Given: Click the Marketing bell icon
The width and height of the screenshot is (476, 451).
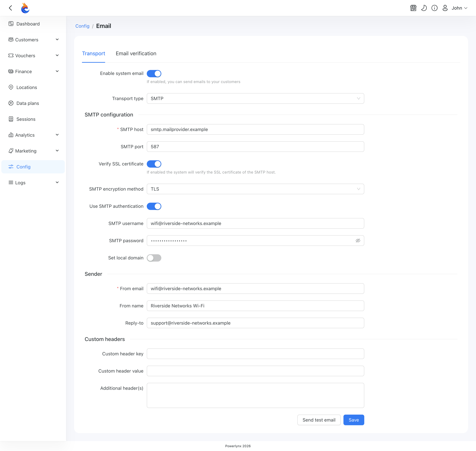Looking at the screenshot, I should click(11, 151).
